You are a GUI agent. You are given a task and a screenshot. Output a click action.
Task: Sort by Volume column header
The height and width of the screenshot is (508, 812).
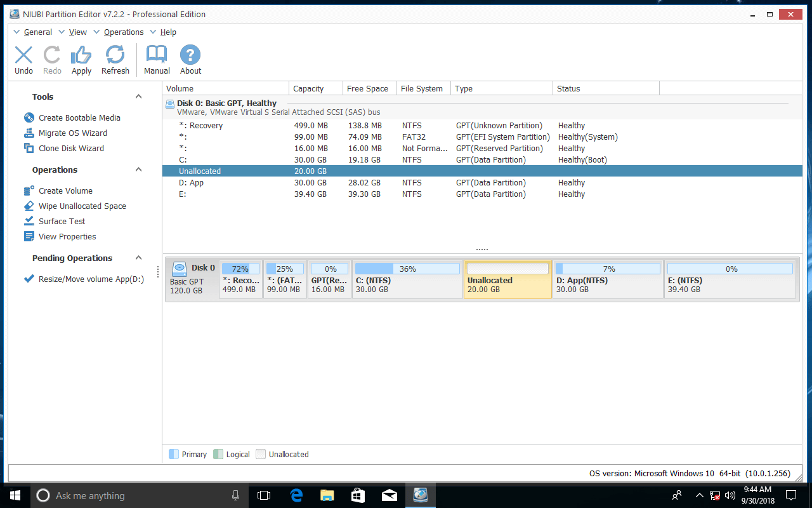(226, 88)
